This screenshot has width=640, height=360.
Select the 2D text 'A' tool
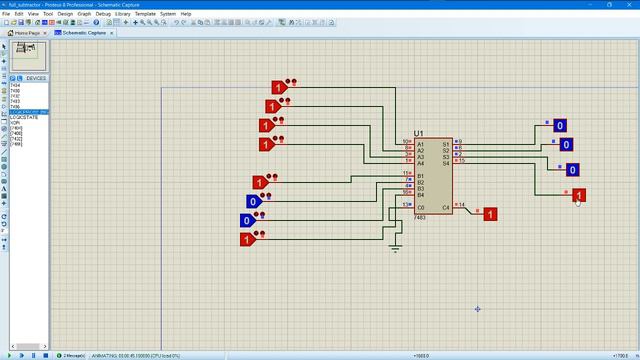click(x=4, y=189)
